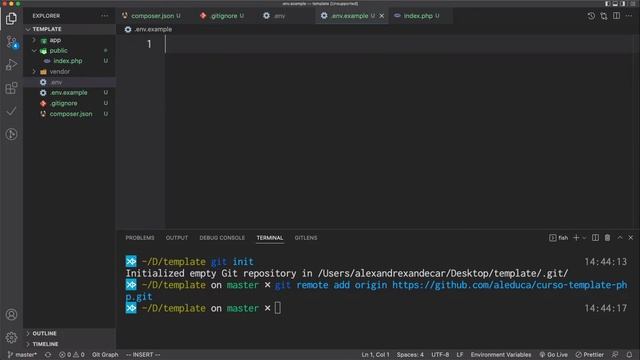Focus the fish terminal shell label
Image resolution: width=640 pixels, height=360 pixels.
558,238
